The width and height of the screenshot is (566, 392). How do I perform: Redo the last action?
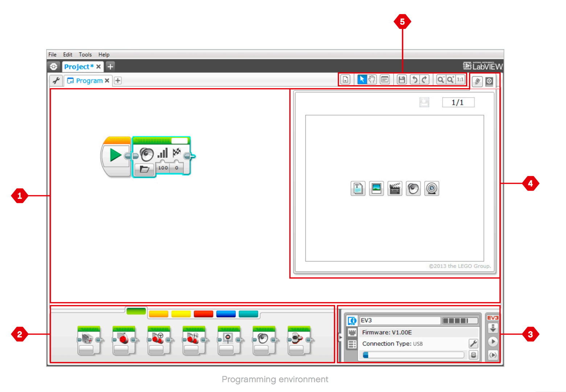424,79
